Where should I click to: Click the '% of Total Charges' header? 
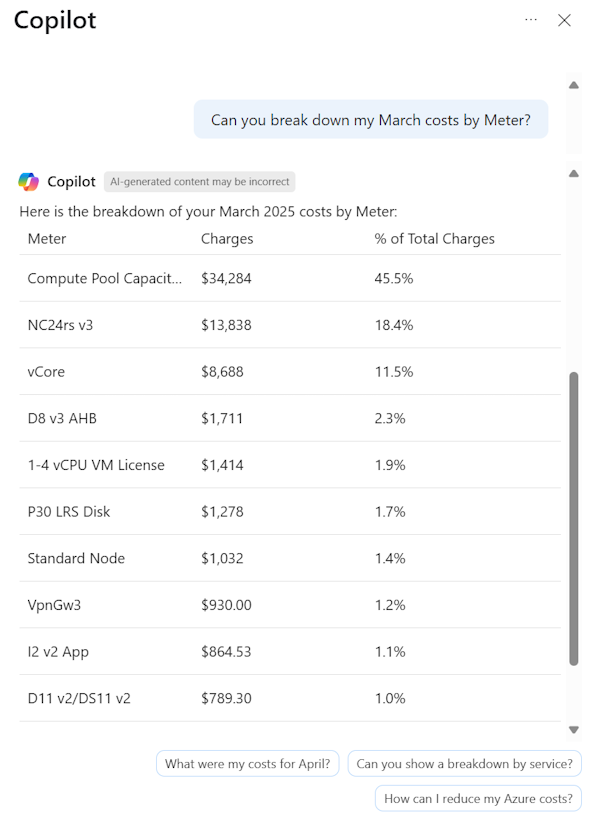pyautogui.click(x=434, y=239)
